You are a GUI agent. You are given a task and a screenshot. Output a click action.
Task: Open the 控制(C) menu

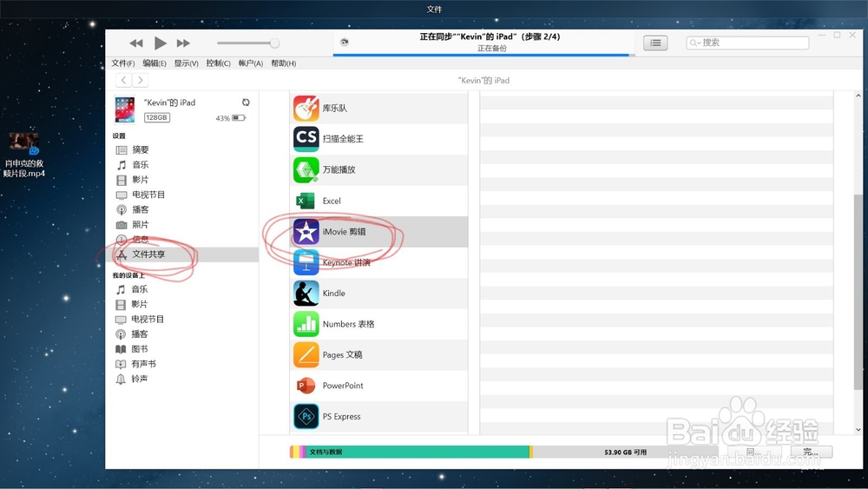(x=218, y=63)
